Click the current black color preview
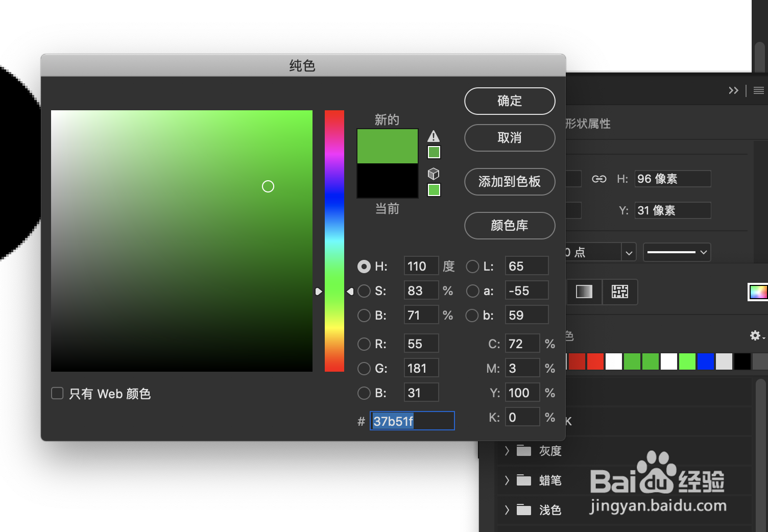This screenshot has height=532, width=768. (x=388, y=180)
